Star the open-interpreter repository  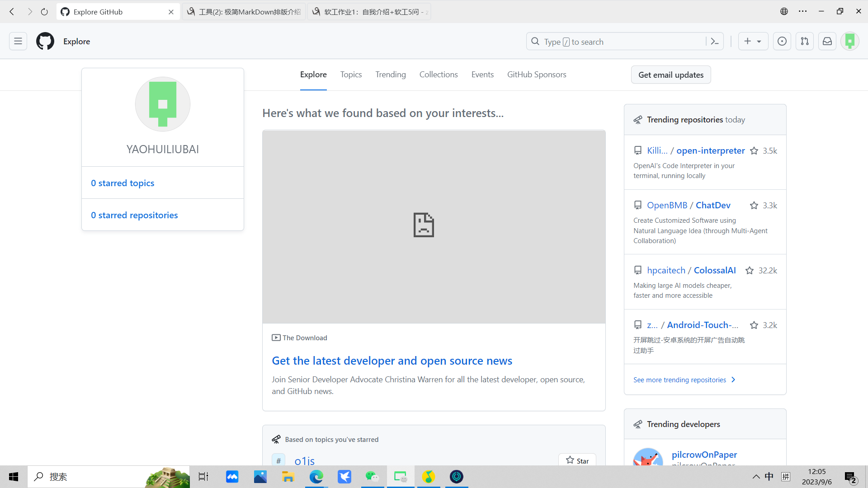[x=754, y=151]
